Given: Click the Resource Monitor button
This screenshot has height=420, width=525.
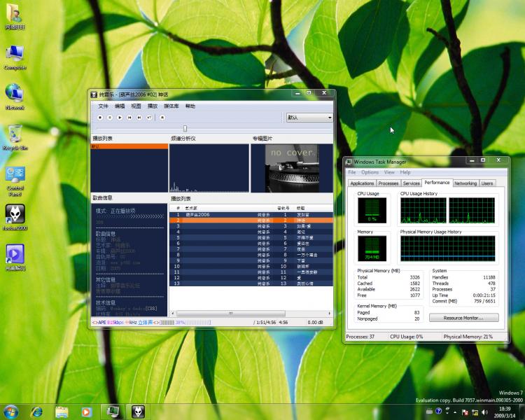Looking at the screenshot, I should click(463, 318).
